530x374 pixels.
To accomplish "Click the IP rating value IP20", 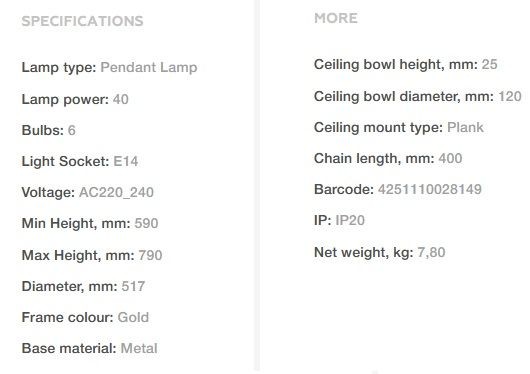I will coord(350,220).
